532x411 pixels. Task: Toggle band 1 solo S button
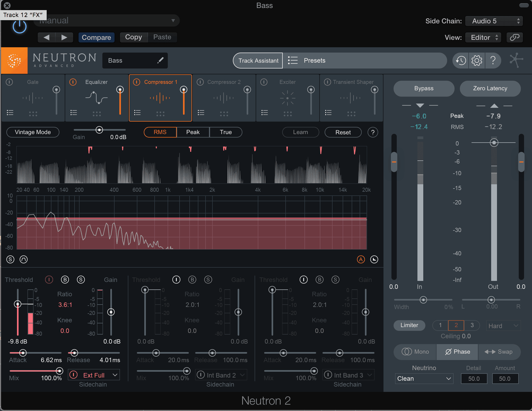point(81,280)
